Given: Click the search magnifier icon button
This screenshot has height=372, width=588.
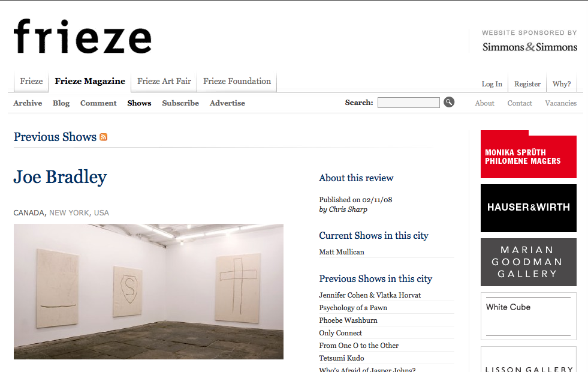Looking at the screenshot, I should point(449,102).
